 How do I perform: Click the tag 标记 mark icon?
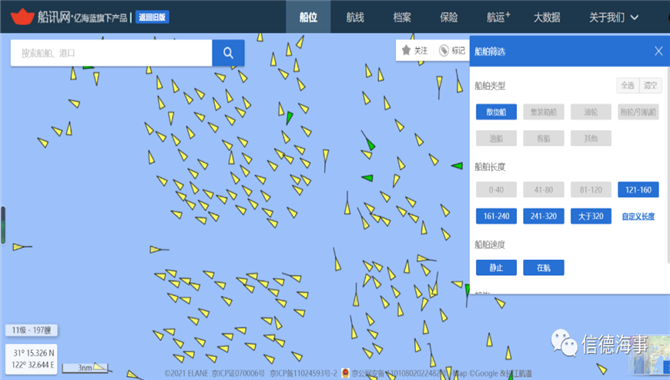[444, 50]
